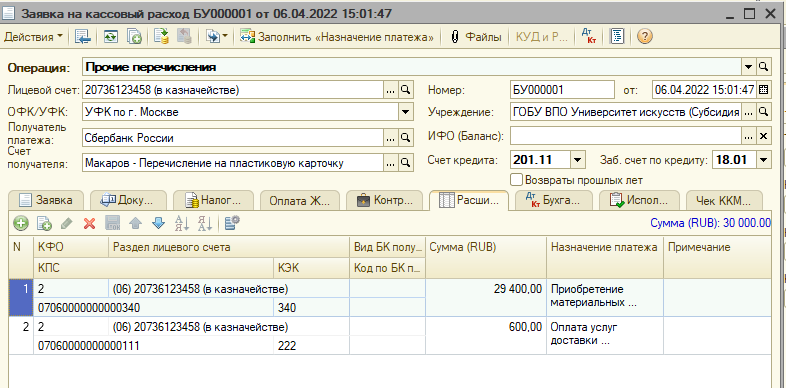Click the Назначение платежа column header
This screenshot has height=388, width=786.
(x=605, y=258)
